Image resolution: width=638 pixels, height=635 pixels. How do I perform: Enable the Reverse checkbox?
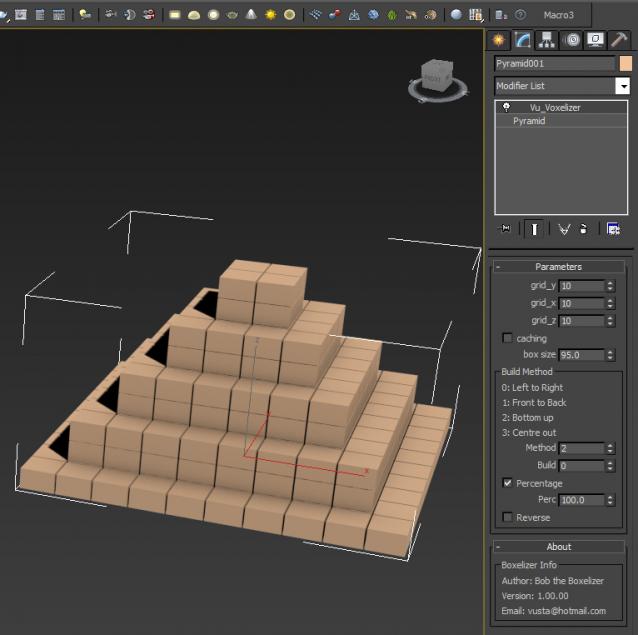[507, 517]
